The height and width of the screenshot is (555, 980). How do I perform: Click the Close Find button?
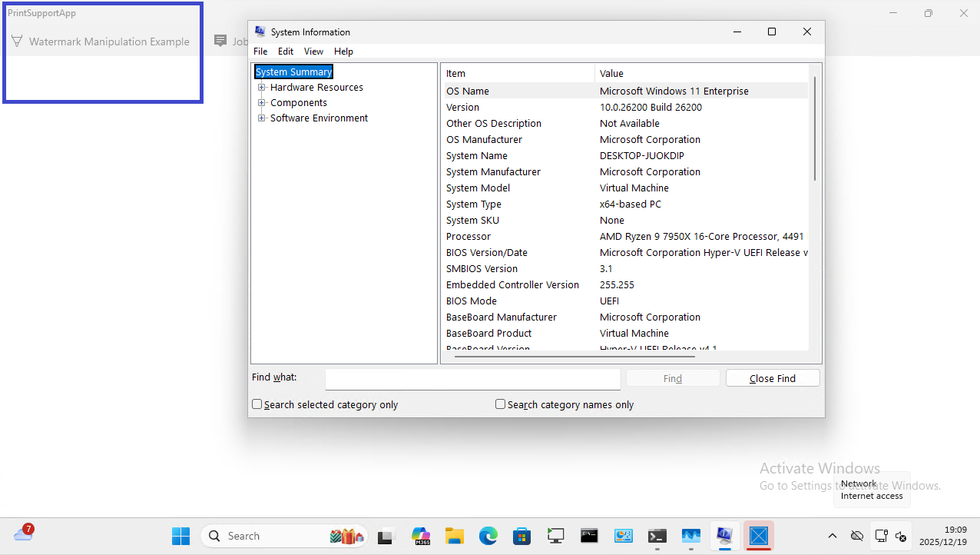[x=773, y=378]
